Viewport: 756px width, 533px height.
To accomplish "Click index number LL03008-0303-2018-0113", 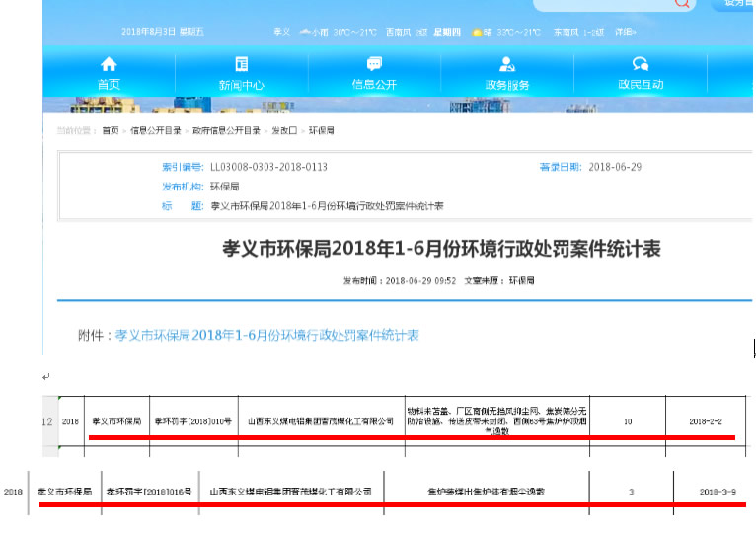I will [x=268, y=167].
